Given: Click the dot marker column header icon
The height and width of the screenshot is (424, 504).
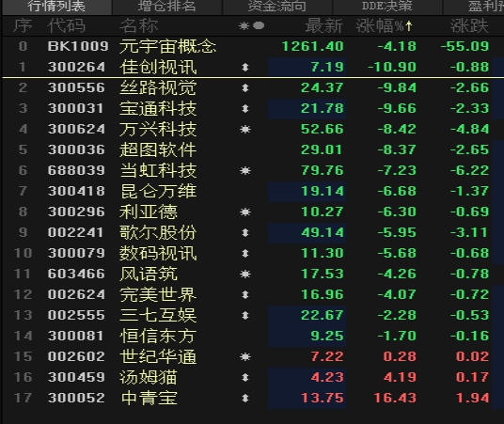Looking at the screenshot, I should (259, 25).
